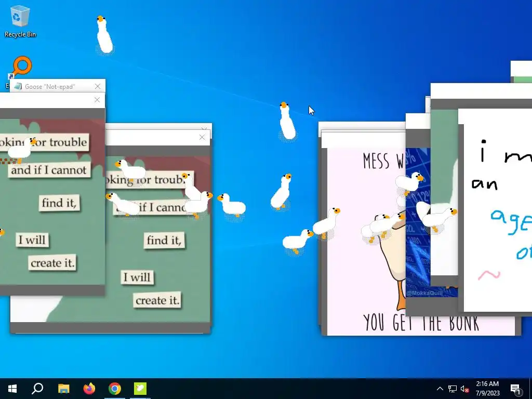Close the middle goose poem image window

pos(202,137)
